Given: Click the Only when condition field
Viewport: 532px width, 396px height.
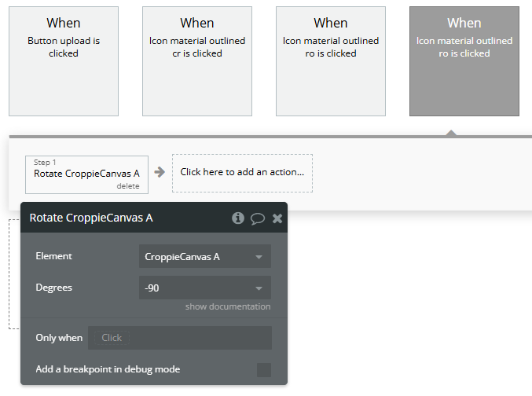Looking at the screenshot, I should (180, 338).
